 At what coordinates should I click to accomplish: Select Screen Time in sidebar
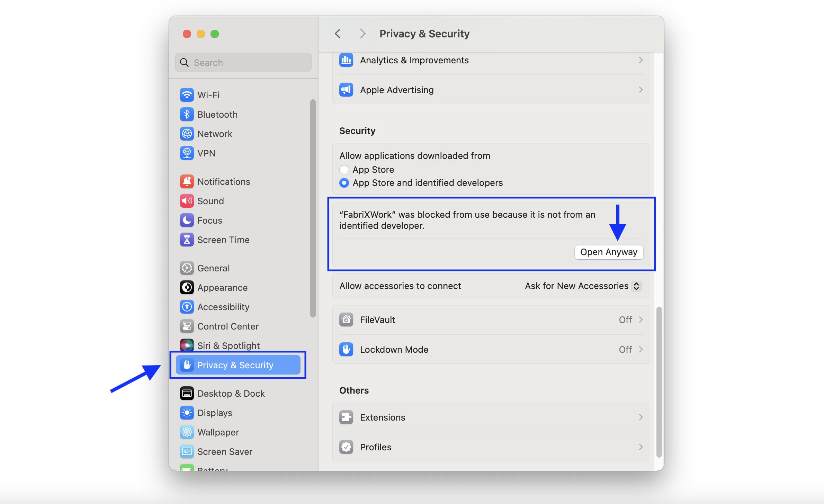pyautogui.click(x=223, y=240)
